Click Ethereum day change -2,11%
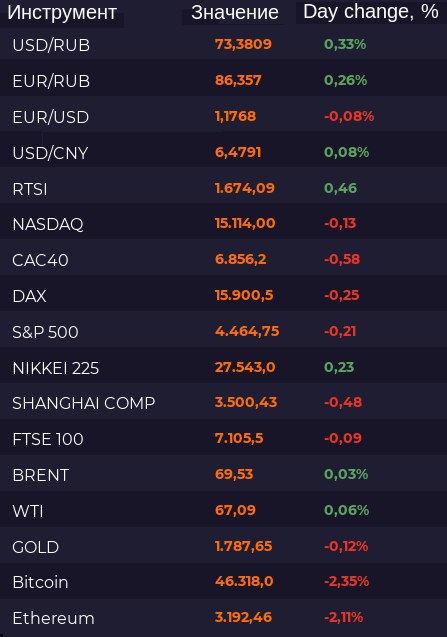 point(343,618)
